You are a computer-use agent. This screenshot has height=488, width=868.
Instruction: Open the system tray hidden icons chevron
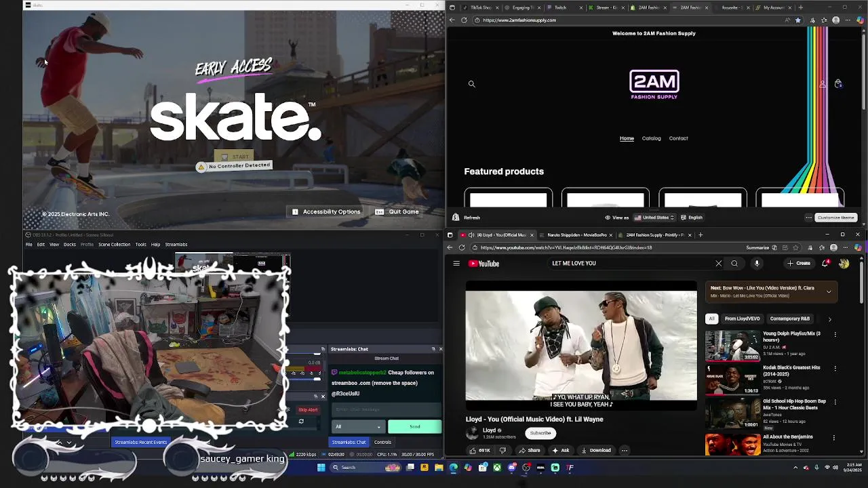click(795, 468)
